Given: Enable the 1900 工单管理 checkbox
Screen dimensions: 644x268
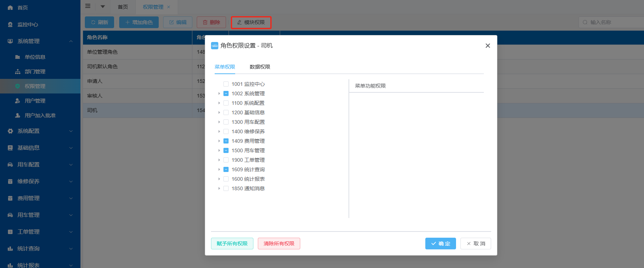Looking at the screenshot, I should (x=226, y=160).
